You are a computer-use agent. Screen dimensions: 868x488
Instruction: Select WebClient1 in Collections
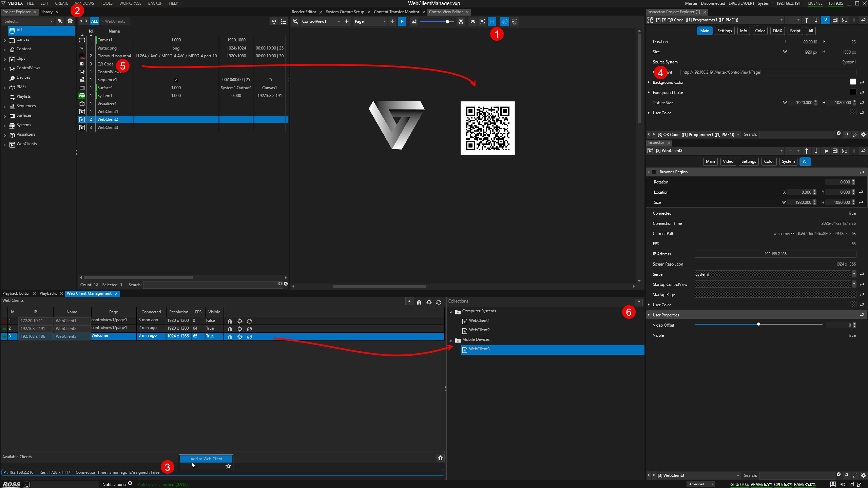click(479, 320)
